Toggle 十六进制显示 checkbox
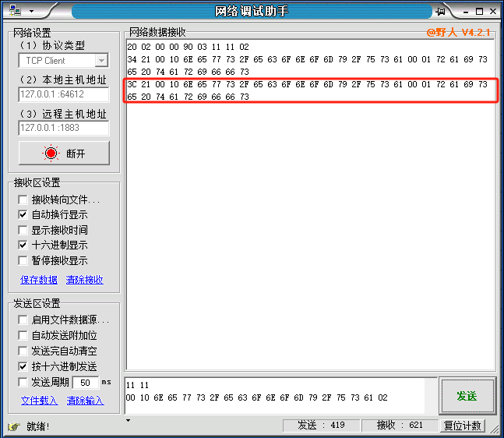Viewport: 504px width, 438px height. pos(23,245)
